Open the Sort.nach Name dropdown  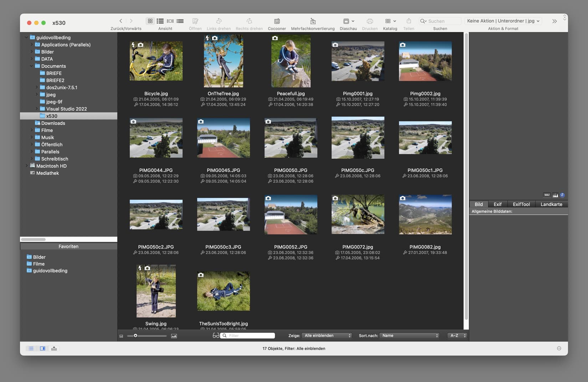pyautogui.click(x=409, y=336)
